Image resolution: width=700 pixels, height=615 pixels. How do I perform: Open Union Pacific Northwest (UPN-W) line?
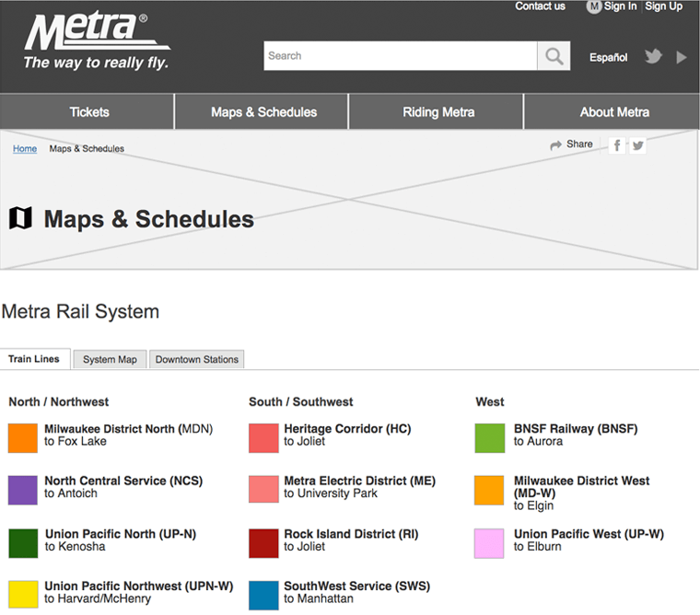tap(139, 586)
